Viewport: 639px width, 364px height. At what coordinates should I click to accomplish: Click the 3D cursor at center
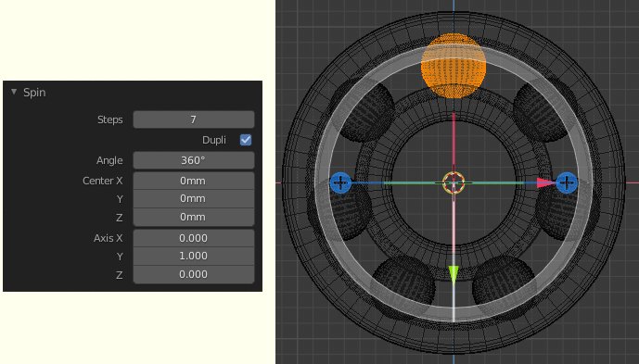pyautogui.click(x=454, y=182)
